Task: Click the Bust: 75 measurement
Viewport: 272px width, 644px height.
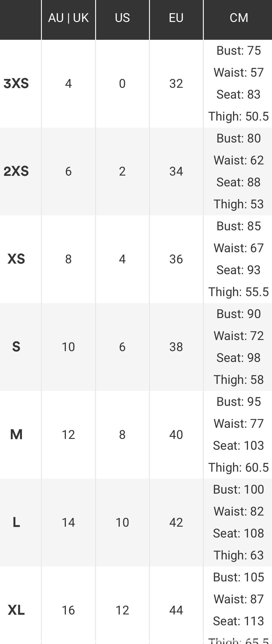Action: point(239,51)
